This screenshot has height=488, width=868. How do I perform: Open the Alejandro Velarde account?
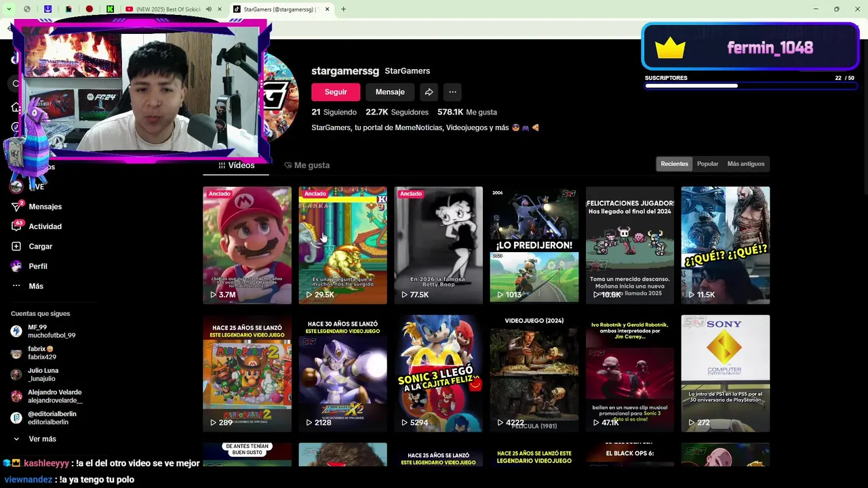(x=46, y=396)
